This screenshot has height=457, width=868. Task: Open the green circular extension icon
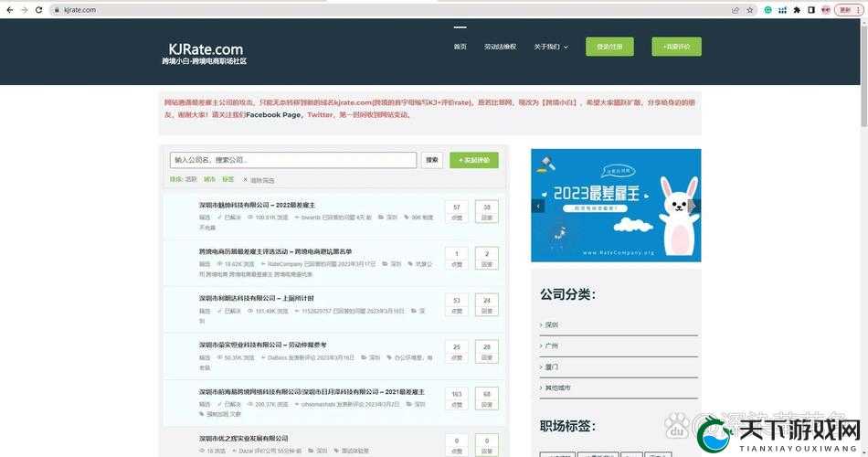(x=767, y=10)
